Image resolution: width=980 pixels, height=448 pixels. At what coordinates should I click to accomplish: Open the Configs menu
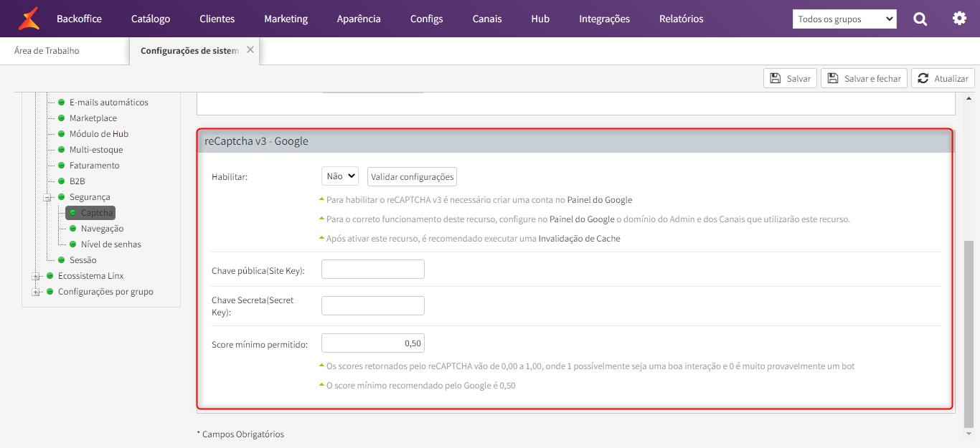(x=427, y=19)
